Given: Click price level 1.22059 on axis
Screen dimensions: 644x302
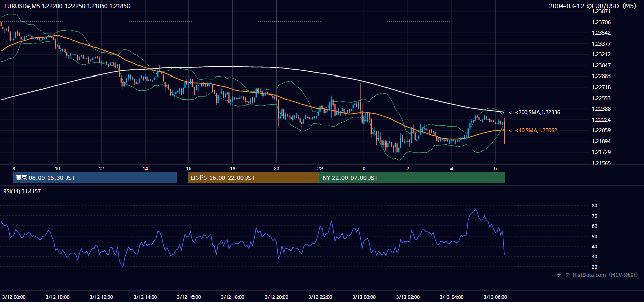Looking at the screenshot, I should click(x=601, y=130).
